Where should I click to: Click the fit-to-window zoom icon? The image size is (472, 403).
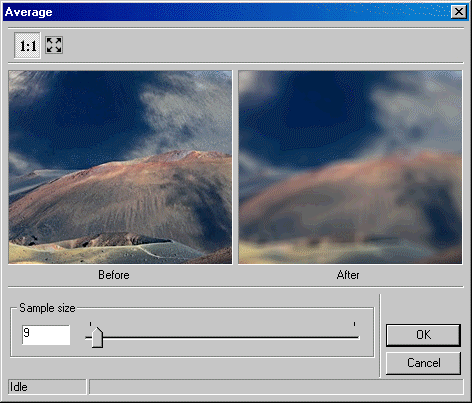point(54,45)
